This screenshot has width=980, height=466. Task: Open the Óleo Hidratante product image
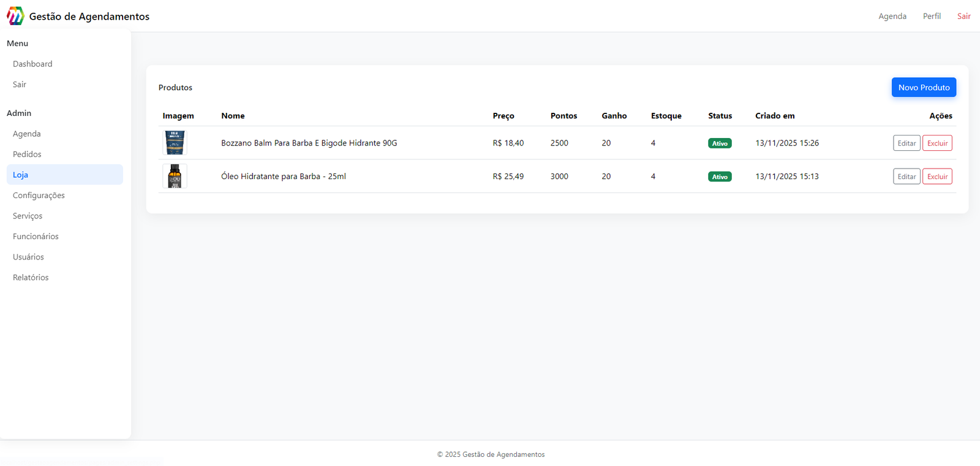tap(175, 176)
